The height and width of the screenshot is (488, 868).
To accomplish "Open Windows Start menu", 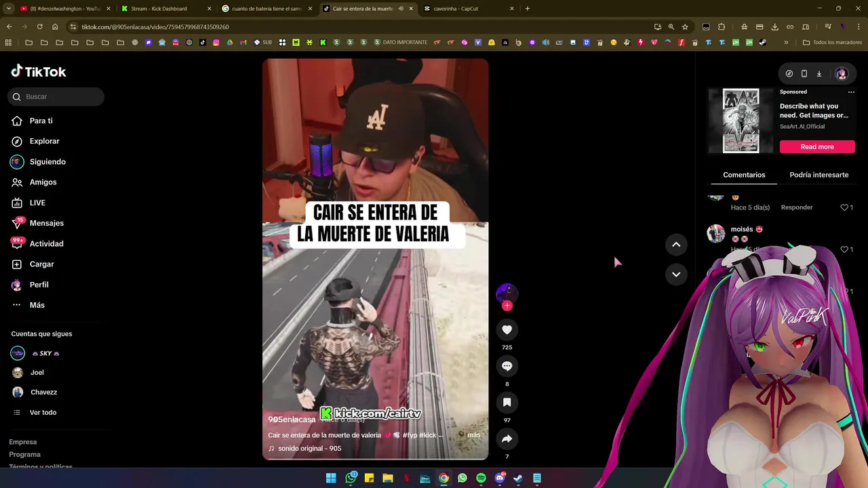I will [331, 478].
